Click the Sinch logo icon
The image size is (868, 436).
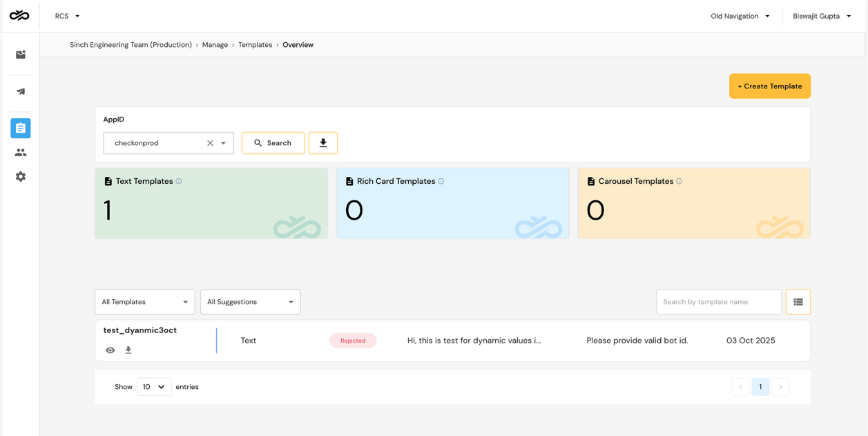(19, 15)
